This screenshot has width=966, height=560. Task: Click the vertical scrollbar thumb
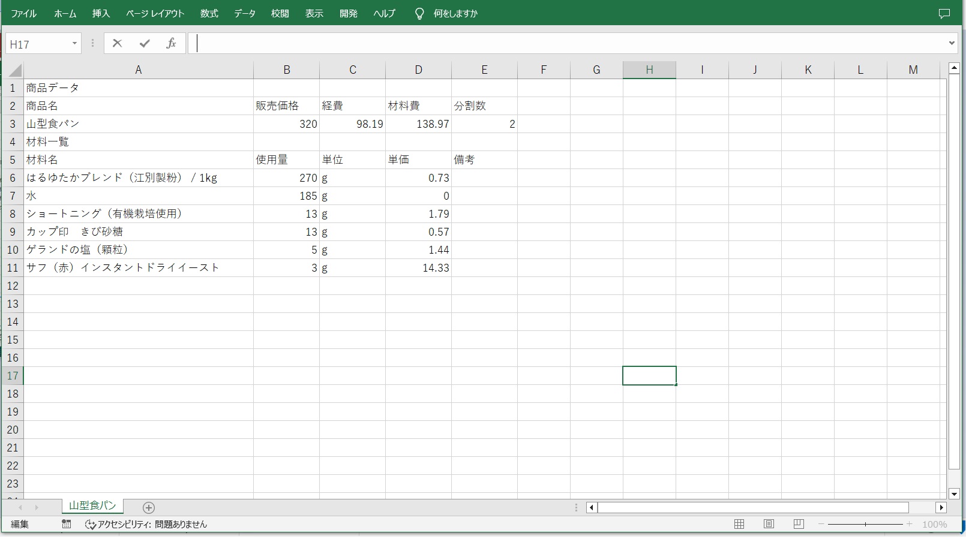(x=954, y=272)
